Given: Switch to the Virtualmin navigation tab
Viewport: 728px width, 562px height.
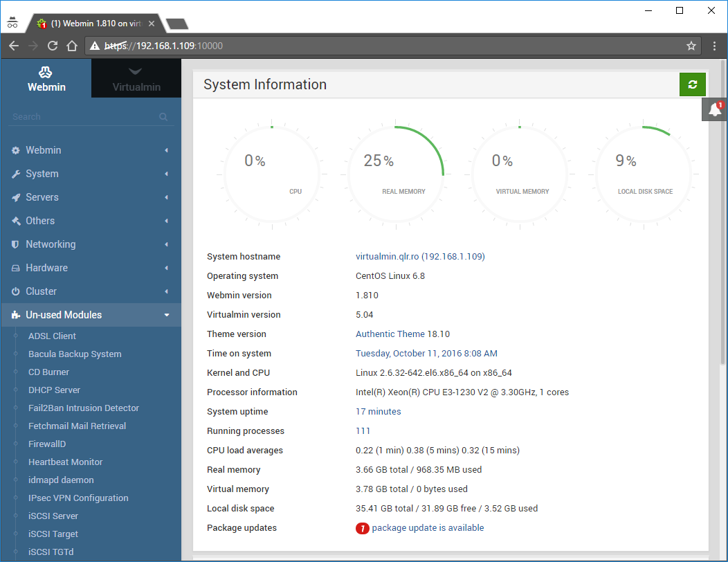Looking at the screenshot, I should click(136, 78).
